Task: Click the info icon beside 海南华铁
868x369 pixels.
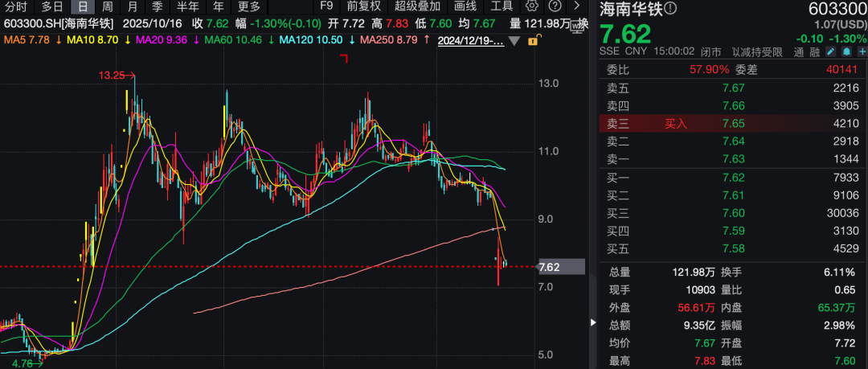Action: click(670, 8)
